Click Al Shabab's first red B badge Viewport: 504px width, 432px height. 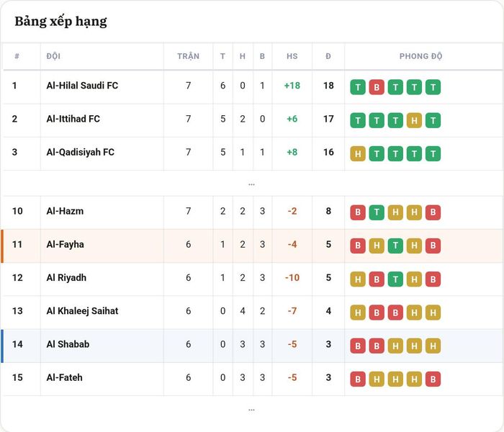[358, 346]
